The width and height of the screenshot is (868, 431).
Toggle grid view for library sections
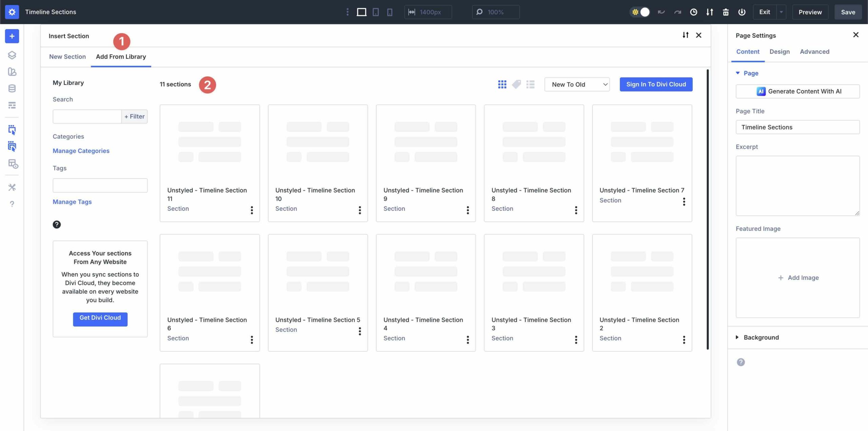point(502,84)
